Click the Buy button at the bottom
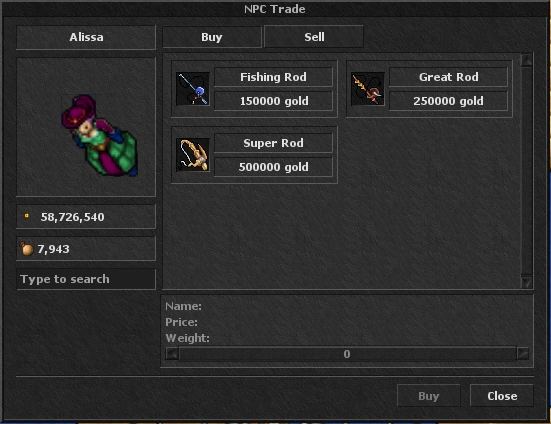The height and width of the screenshot is (424, 551). [428, 396]
